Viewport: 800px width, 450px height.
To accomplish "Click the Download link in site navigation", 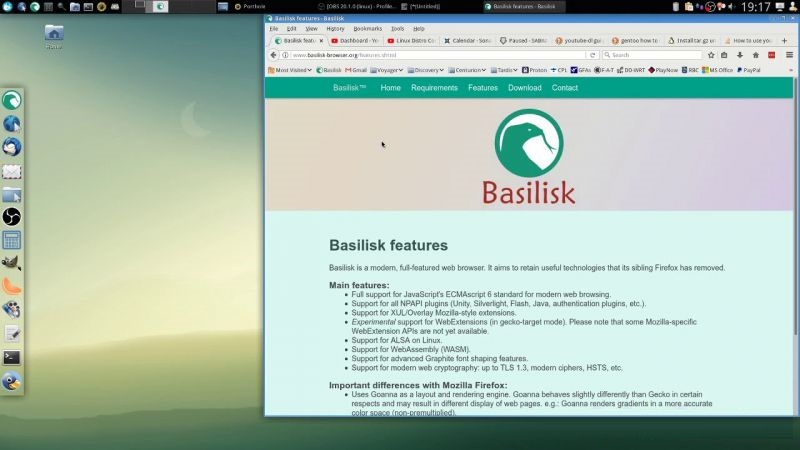I will [524, 88].
